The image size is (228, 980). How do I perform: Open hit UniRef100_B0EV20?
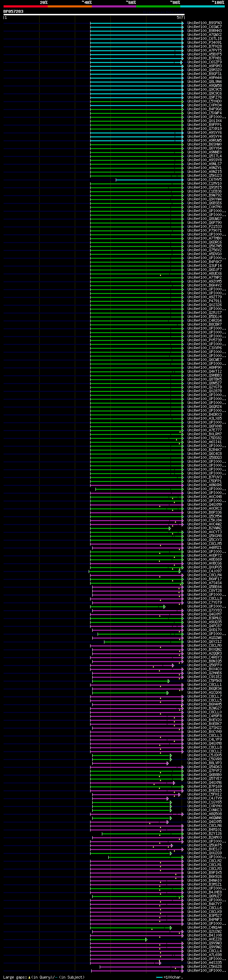pos(204,720)
